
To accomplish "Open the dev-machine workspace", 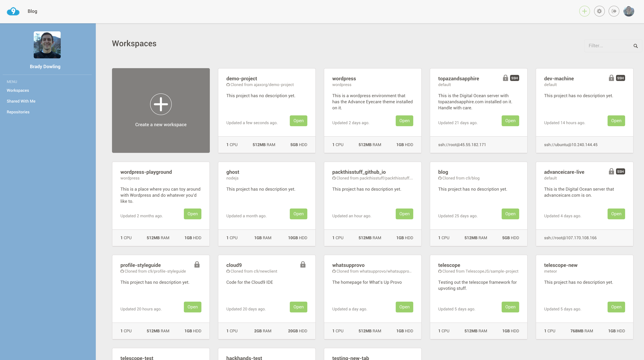I will [616, 121].
